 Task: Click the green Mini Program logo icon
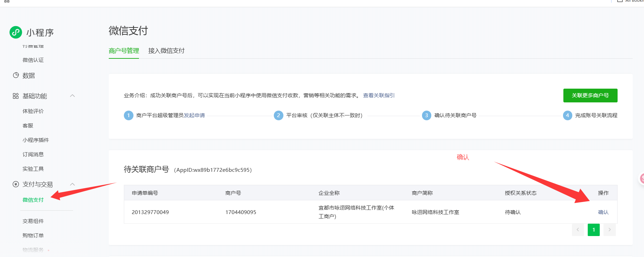point(16,32)
